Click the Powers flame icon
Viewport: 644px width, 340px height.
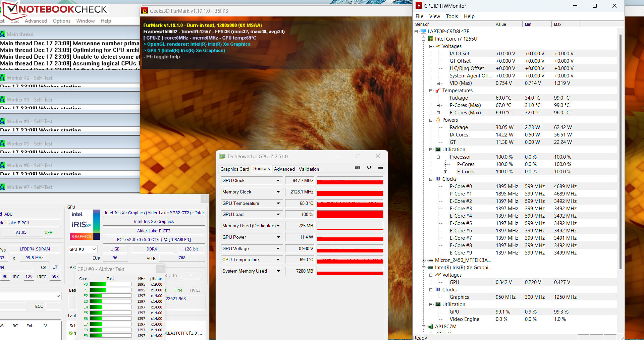[438, 120]
